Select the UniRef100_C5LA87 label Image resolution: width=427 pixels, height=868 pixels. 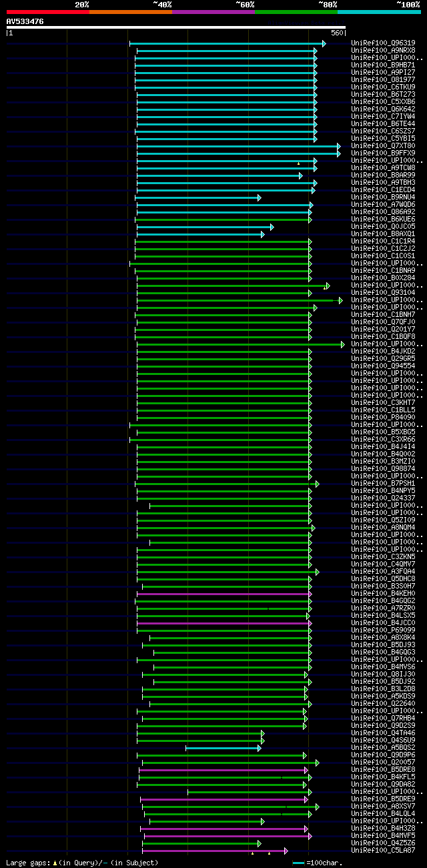pos(383,851)
